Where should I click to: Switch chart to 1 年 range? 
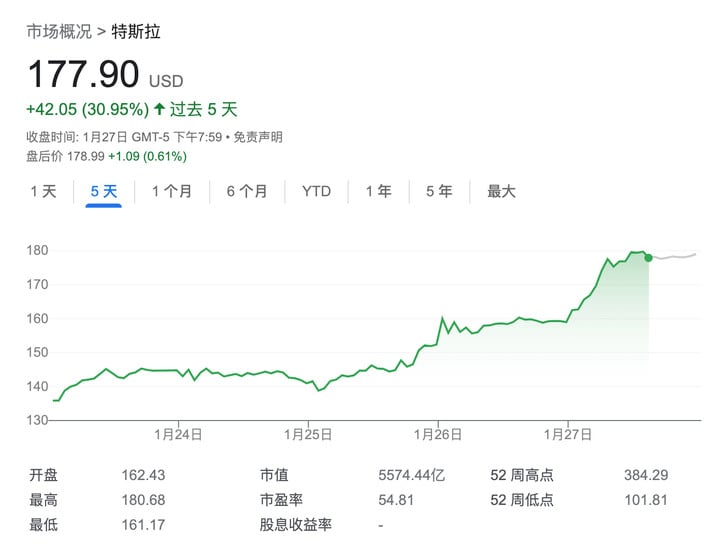click(378, 191)
